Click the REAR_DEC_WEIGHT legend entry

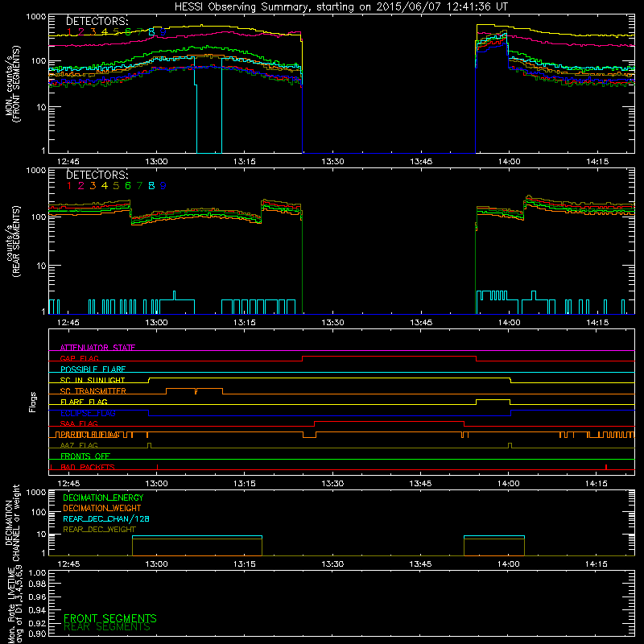[99, 530]
